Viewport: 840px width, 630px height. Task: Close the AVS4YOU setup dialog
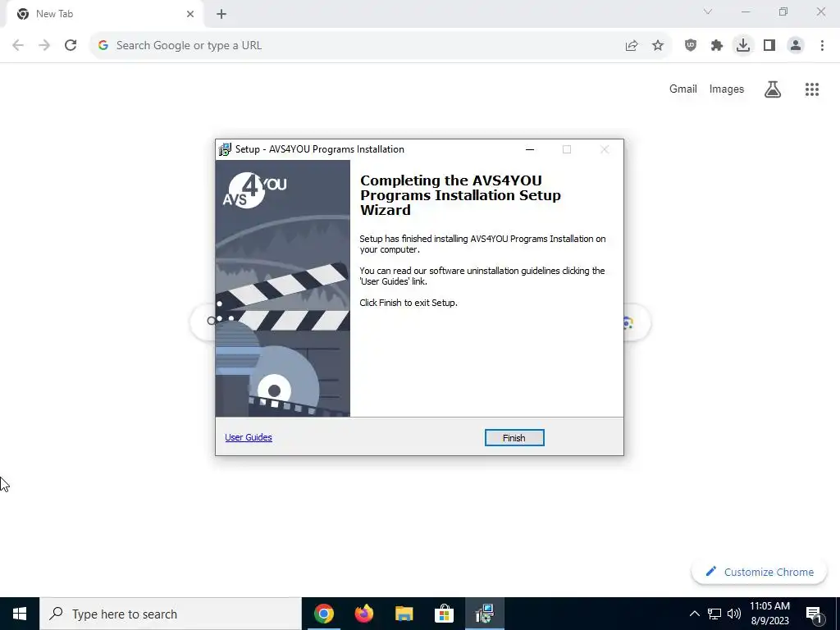point(605,149)
